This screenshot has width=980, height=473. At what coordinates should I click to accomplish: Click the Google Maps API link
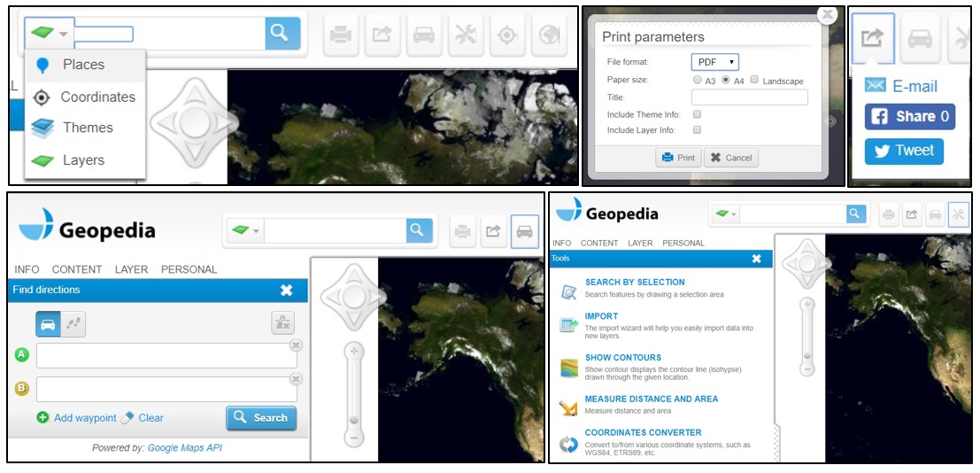(x=184, y=448)
